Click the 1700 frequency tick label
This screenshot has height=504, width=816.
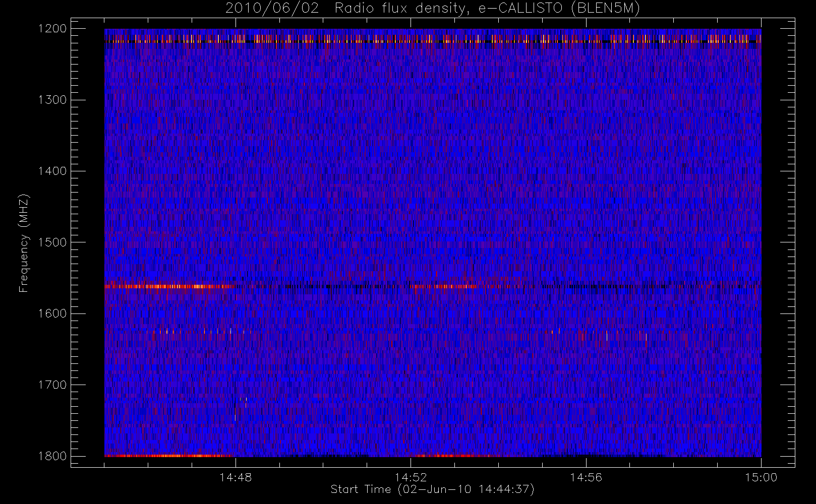(x=52, y=385)
